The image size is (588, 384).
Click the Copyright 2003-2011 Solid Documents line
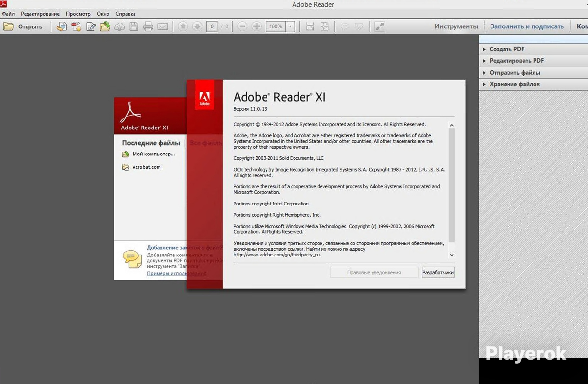coord(278,158)
